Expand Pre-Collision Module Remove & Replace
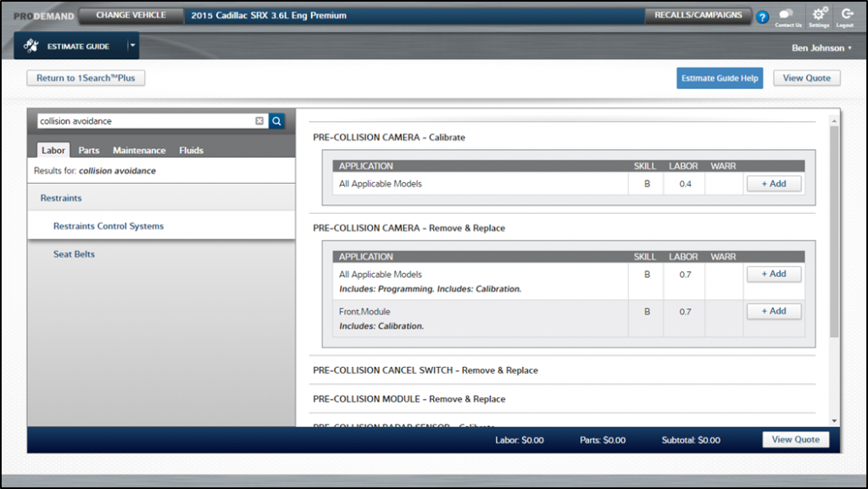The width and height of the screenshot is (868, 489). pyautogui.click(x=409, y=399)
